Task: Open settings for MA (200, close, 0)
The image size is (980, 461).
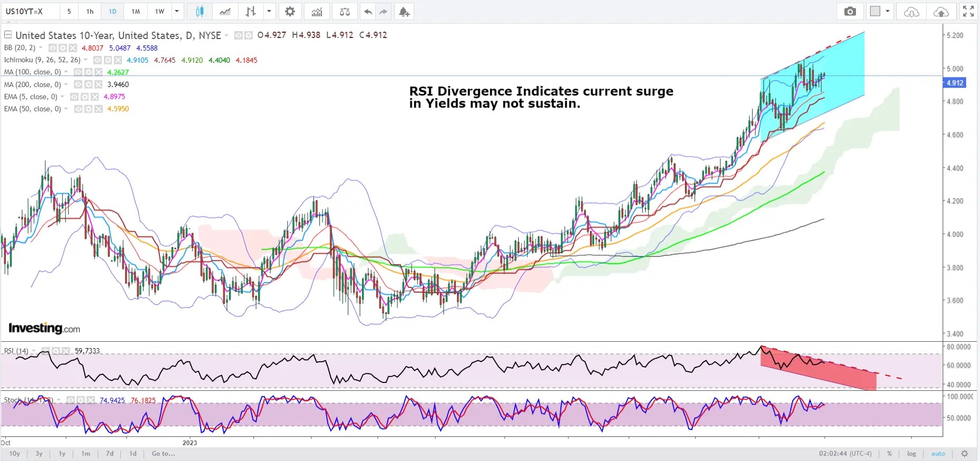Action: coord(88,84)
